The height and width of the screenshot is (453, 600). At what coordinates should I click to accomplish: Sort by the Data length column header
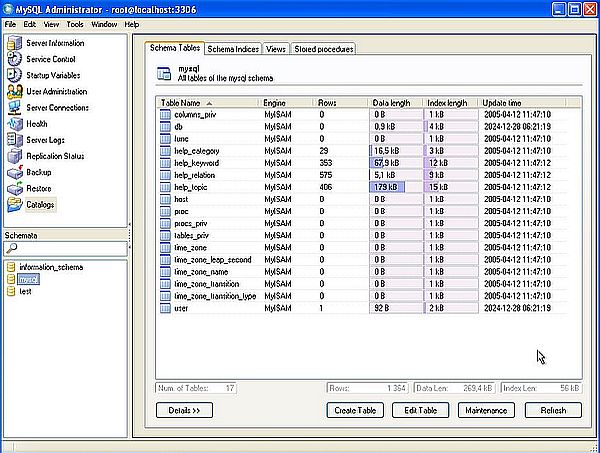[396, 103]
